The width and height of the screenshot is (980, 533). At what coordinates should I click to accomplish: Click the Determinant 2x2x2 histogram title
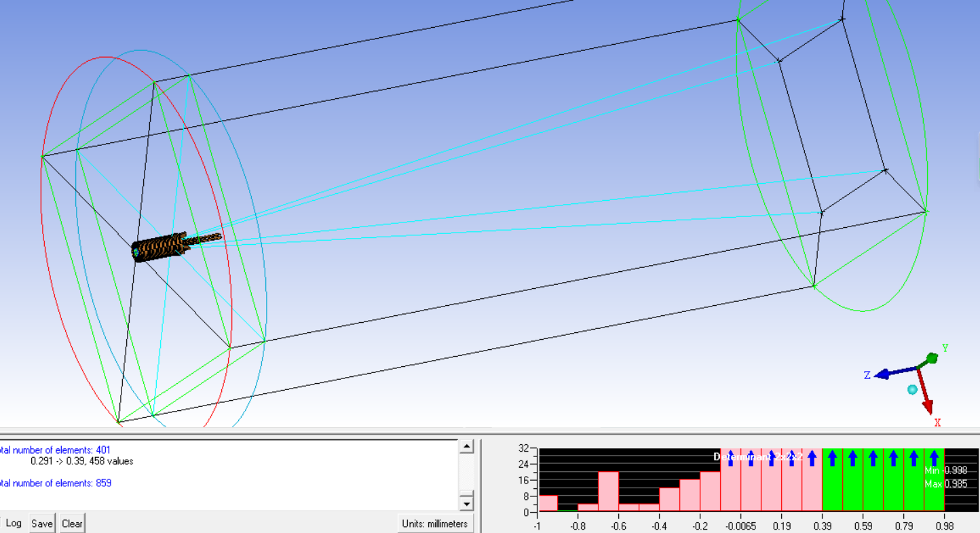click(757, 456)
